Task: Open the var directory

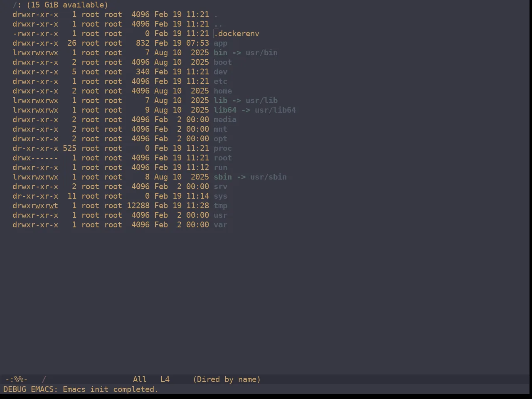Action: pyautogui.click(x=220, y=225)
